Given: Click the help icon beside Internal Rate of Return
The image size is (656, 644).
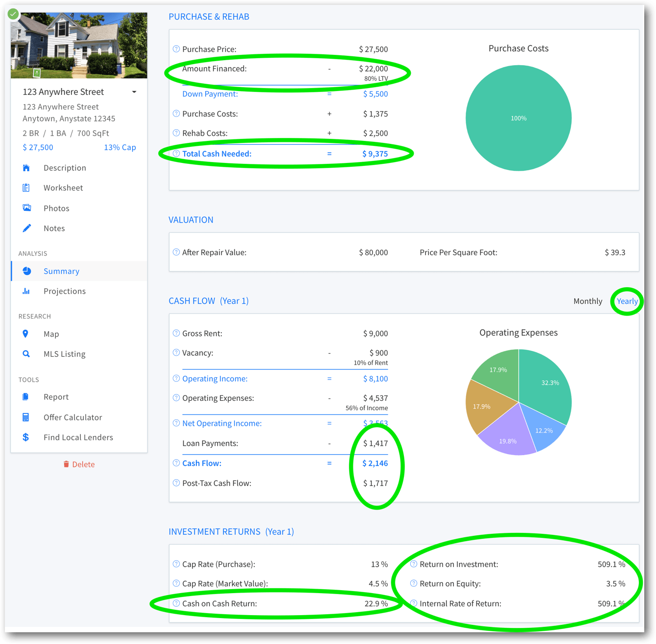Looking at the screenshot, I should (x=414, y=603).
